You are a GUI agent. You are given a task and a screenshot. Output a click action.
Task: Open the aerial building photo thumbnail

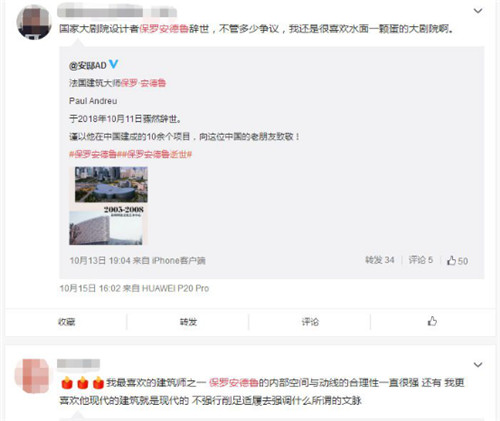[x=111, y=185]
